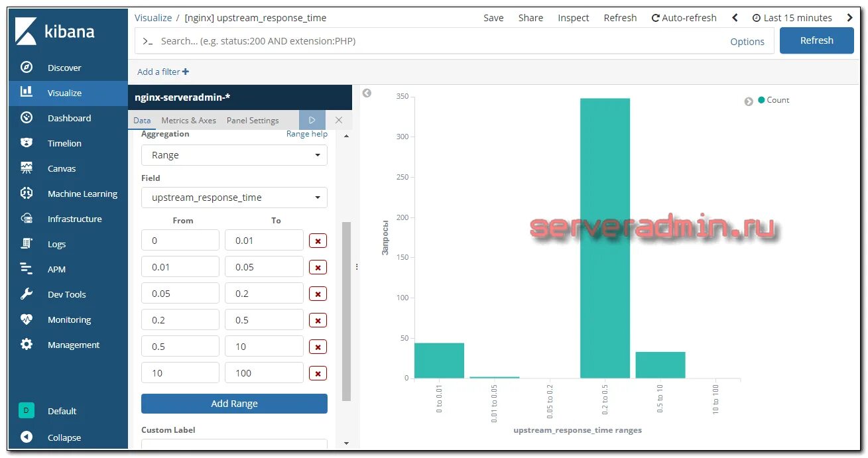Click the 0 to 0.01 chart bar

[439, 361]
